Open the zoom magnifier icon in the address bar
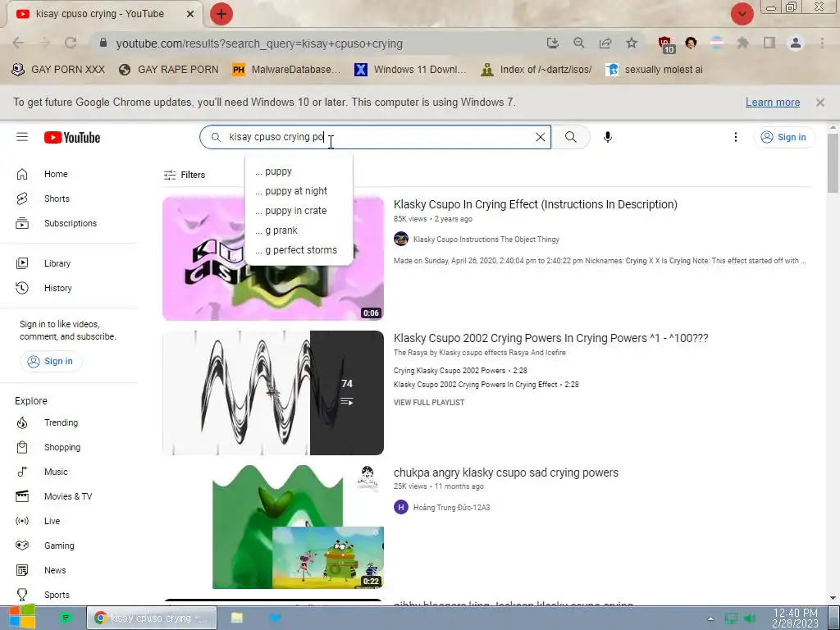The image size is (840, 630). 578,43
